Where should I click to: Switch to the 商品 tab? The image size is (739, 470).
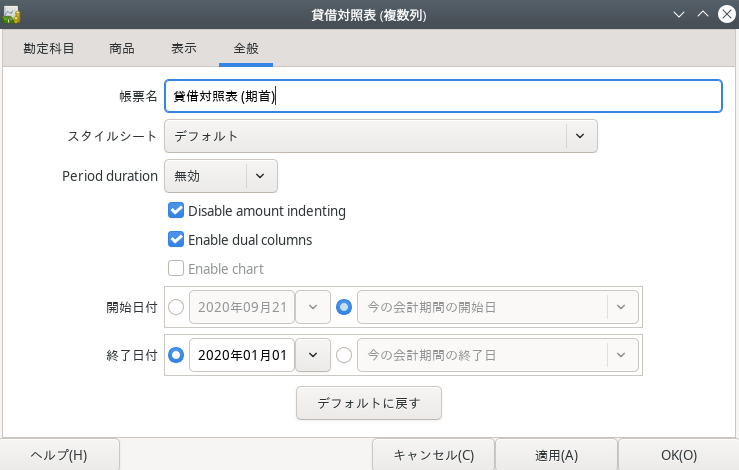[x=122, y=48]
